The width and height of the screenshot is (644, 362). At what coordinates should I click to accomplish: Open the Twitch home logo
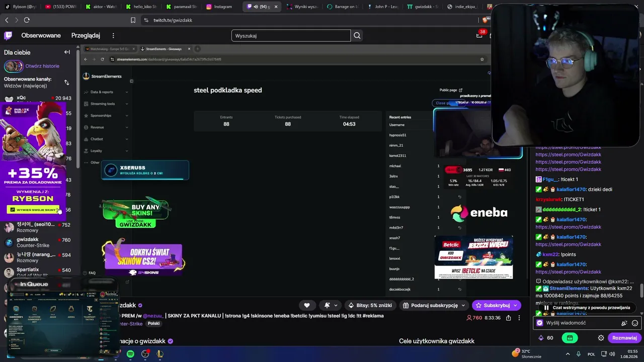click(8, 36)
